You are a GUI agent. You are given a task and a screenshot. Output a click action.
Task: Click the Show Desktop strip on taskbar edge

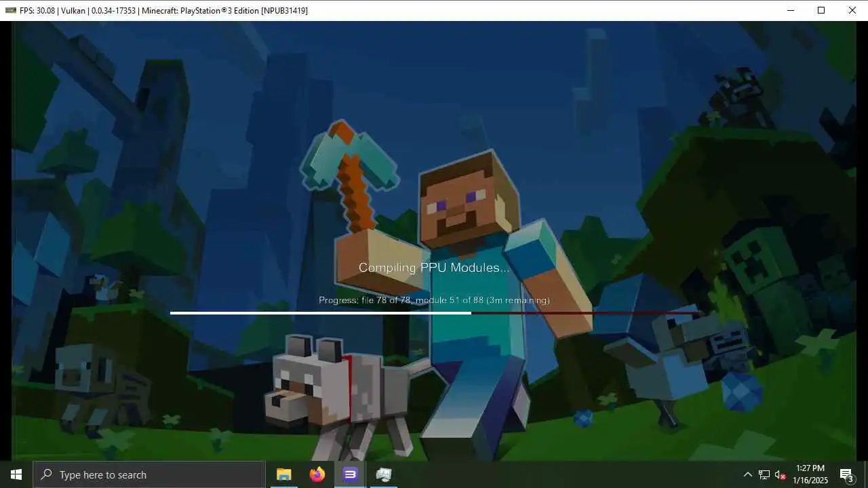tap(866, 474)
